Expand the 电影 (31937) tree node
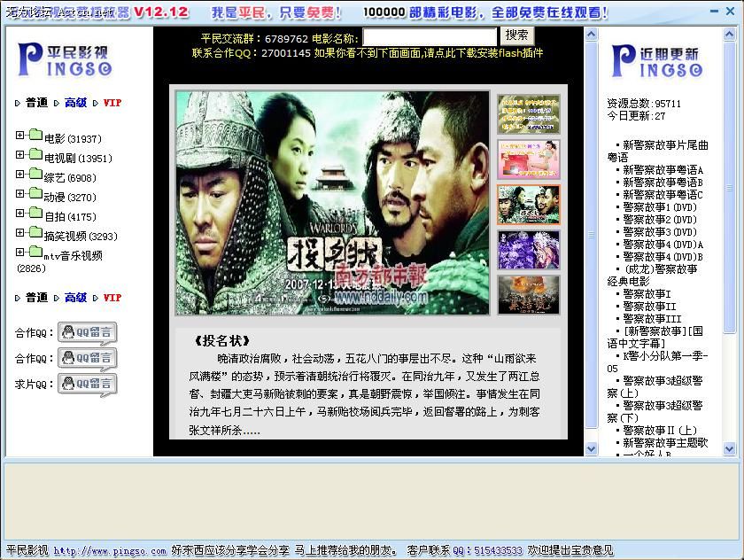The height and width of the screenshot is (560, 744). 19,135
